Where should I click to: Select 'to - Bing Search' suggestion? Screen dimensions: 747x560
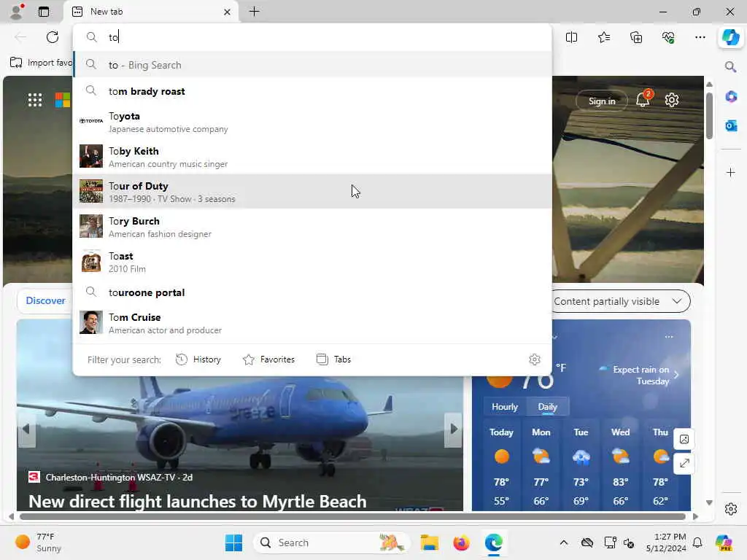click(312, 65)
